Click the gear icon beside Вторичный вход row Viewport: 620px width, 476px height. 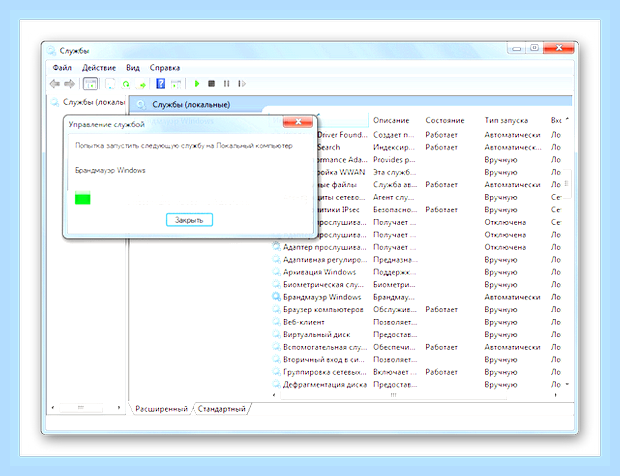tap(276, 359)
